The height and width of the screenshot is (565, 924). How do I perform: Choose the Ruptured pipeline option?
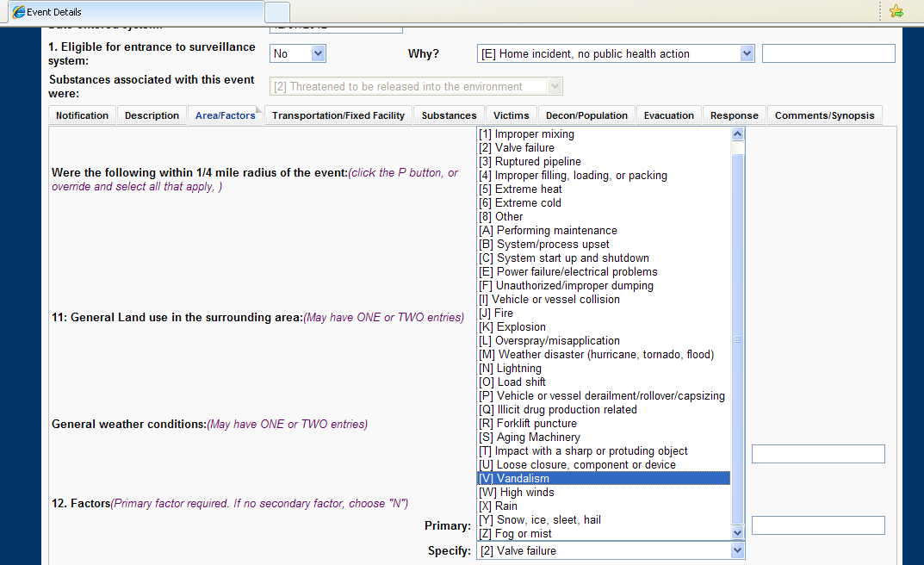point(603,162)
